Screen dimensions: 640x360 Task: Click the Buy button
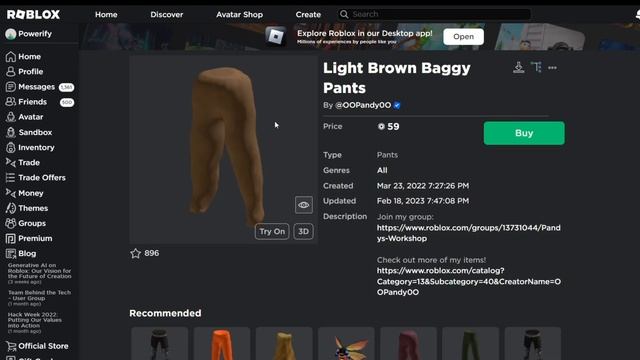click(524, 133)
